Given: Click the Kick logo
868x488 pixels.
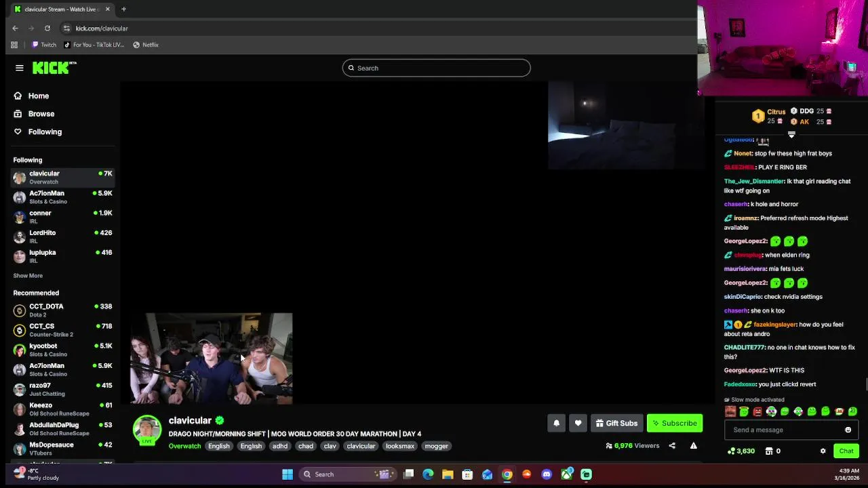Looking at the screenshot, I should (x=54, y=68).
